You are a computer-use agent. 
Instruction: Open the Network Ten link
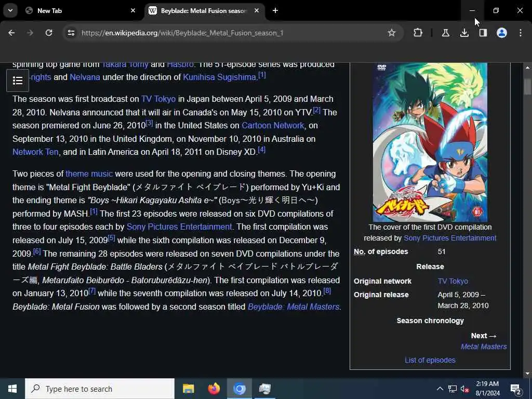tap(35, 152)
